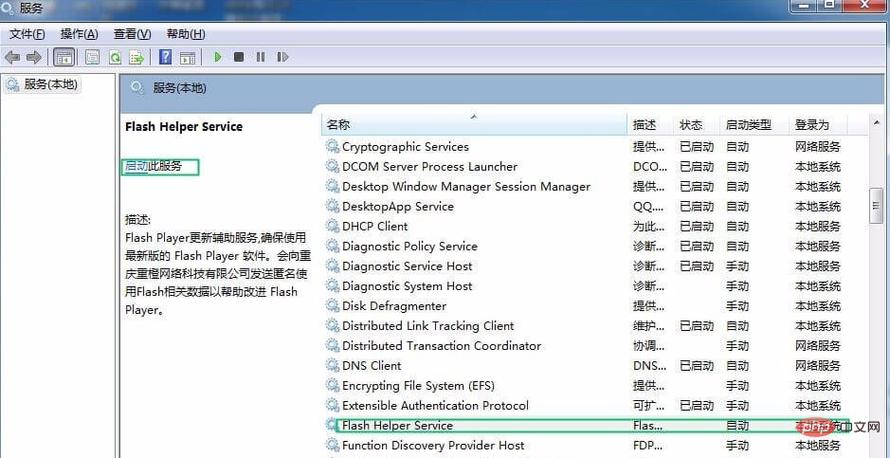
Task: Select Distributed Transaction Coordinator row
Action: (x=585, y=346)
